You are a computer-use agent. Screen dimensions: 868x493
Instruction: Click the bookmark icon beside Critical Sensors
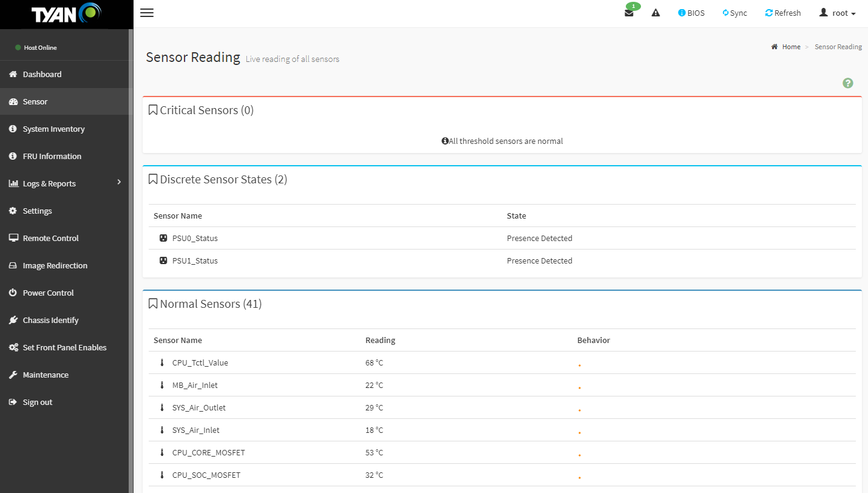tap(153, 110)
